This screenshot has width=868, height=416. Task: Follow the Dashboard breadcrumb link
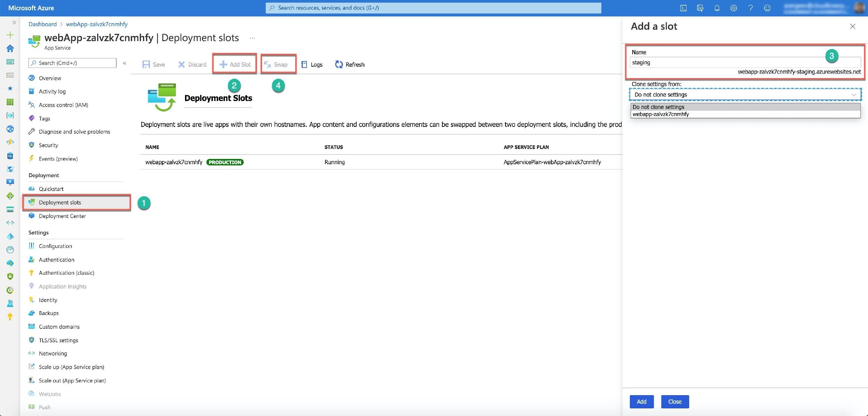pos(42,24)
